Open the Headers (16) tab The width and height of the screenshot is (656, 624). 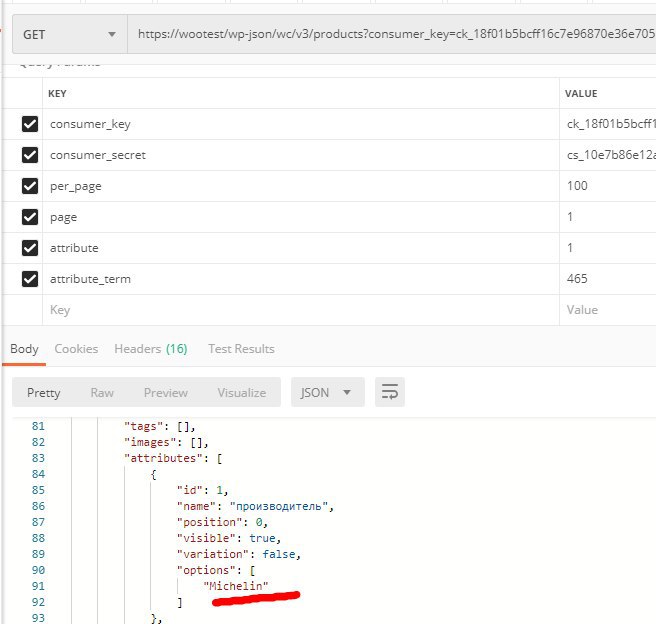tap(150, 349)
